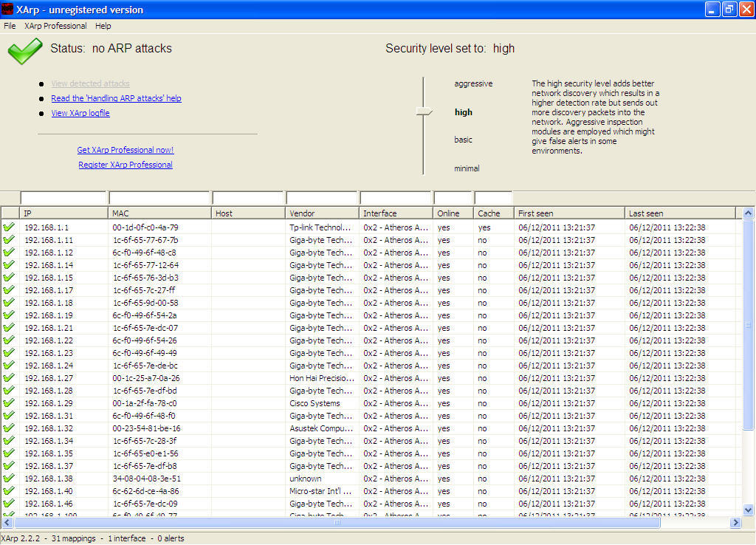Click the Host column header
The width and height of the screenshot is (756, 545).
coord(248,213)
